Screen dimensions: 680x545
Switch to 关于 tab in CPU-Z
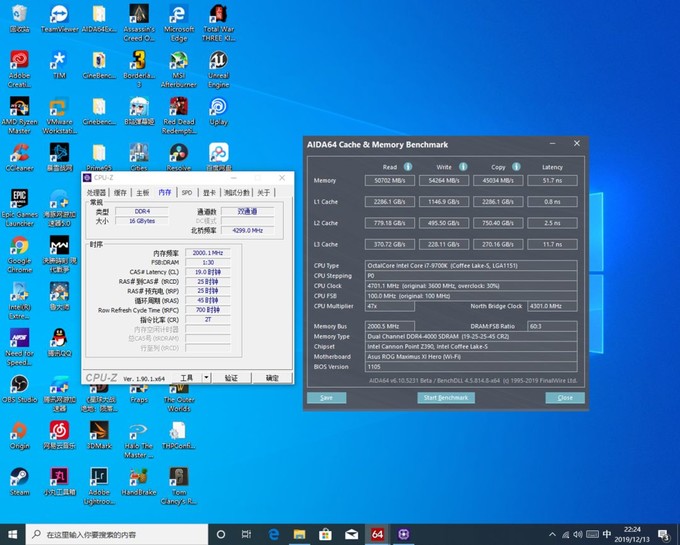coord(264,193)
